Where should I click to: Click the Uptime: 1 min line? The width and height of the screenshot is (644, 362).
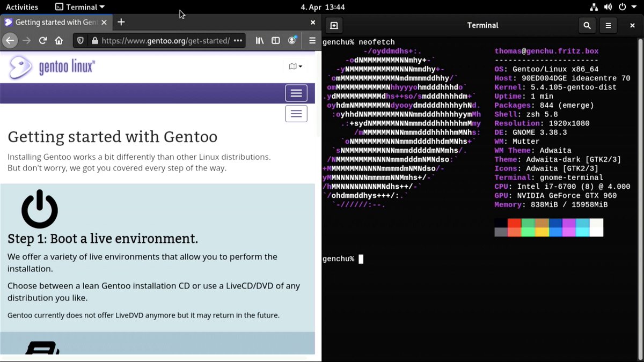(x=524, y=97)
